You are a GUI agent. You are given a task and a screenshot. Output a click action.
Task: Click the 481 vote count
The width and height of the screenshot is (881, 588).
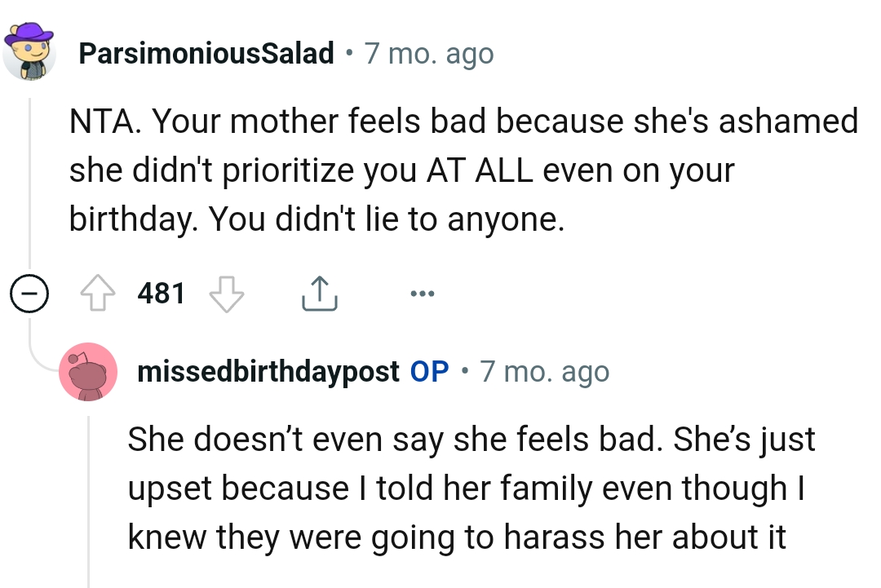click(162, 294)
